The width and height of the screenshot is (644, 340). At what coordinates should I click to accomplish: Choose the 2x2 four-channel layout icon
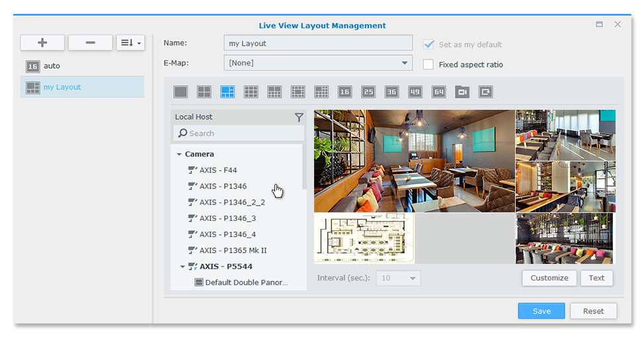click(204, 92)
